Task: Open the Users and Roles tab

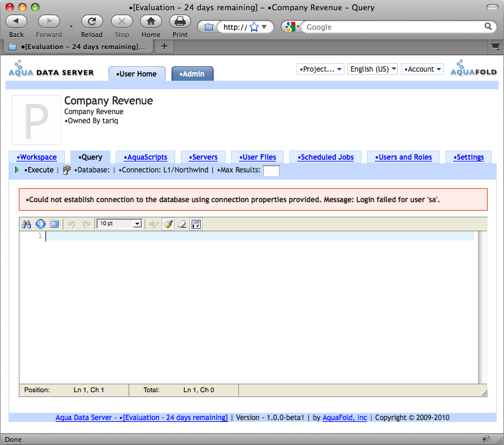Action: (x=403, y=157)
